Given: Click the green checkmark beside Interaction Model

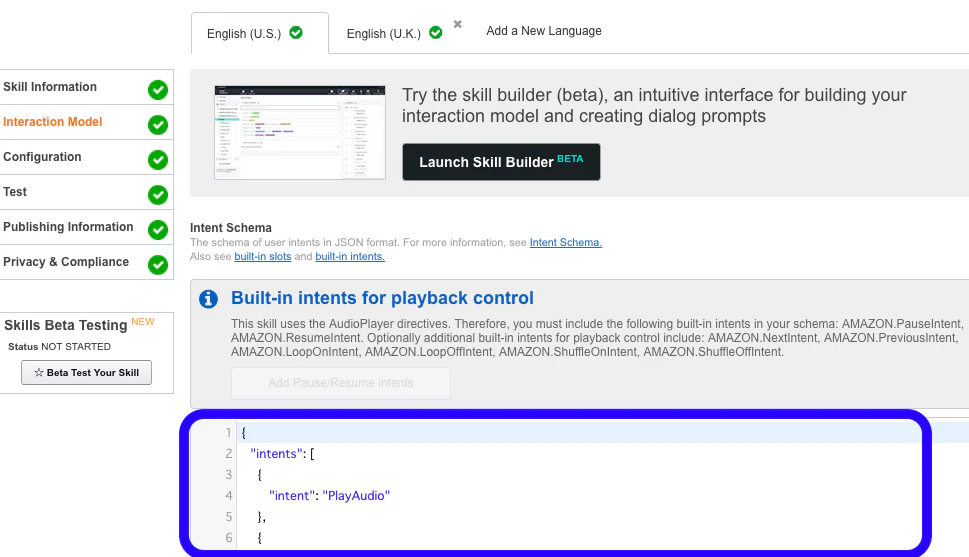Looking at the screenshot, I should pos(158,125).
